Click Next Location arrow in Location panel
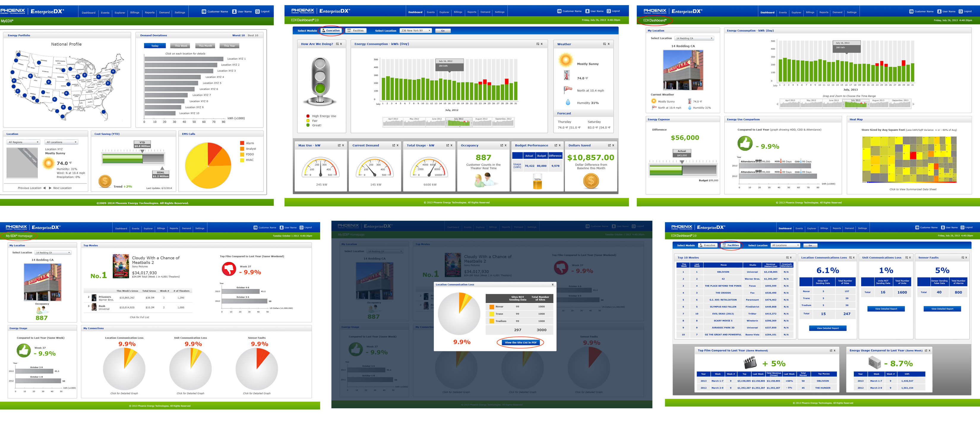This screenshot has height=422, width=980. (50, 188)
